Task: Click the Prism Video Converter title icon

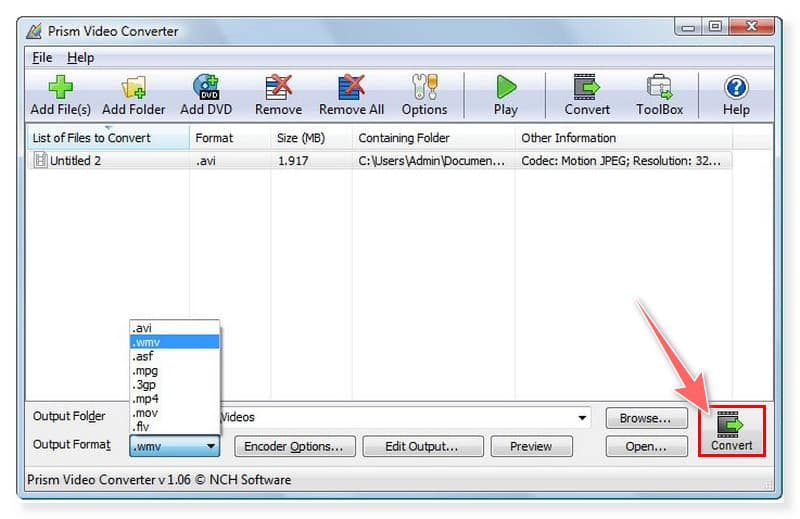Action: pyautogui.click(x=34, y=31)
